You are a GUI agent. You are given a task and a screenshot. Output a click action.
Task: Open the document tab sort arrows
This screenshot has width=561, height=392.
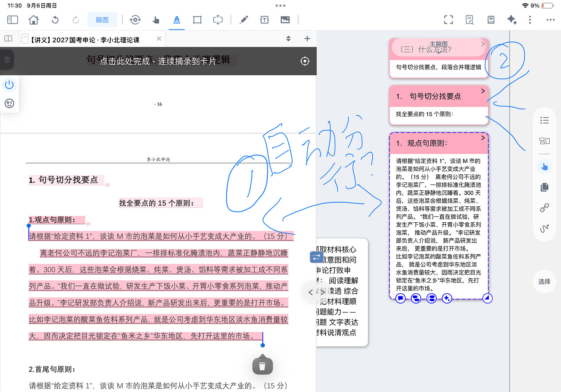click(x=288, y=39)
